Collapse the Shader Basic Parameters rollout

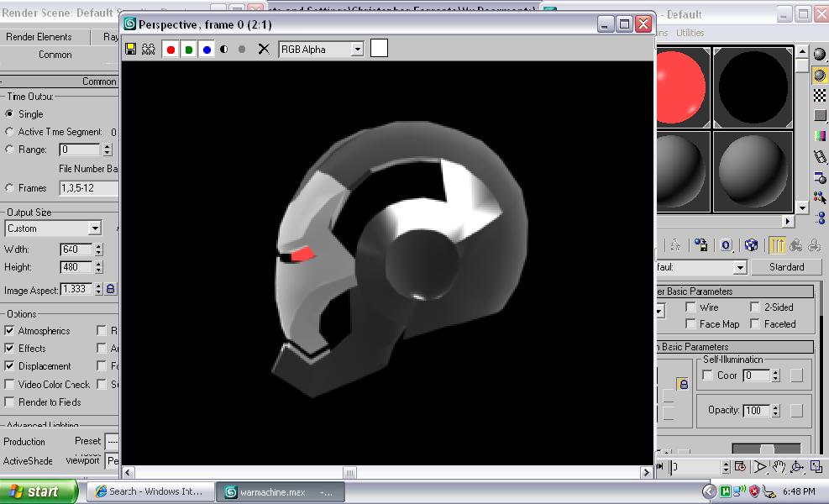pos(736,291)
